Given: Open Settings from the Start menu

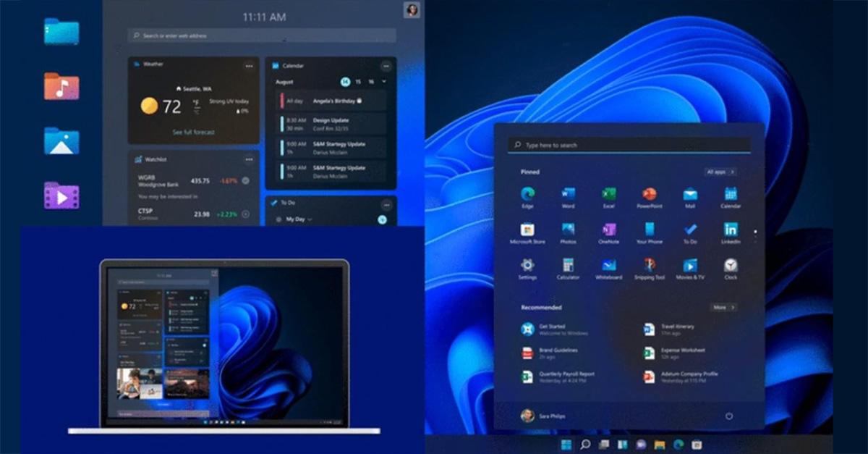Looking at the screenshot, I should 527,268.
